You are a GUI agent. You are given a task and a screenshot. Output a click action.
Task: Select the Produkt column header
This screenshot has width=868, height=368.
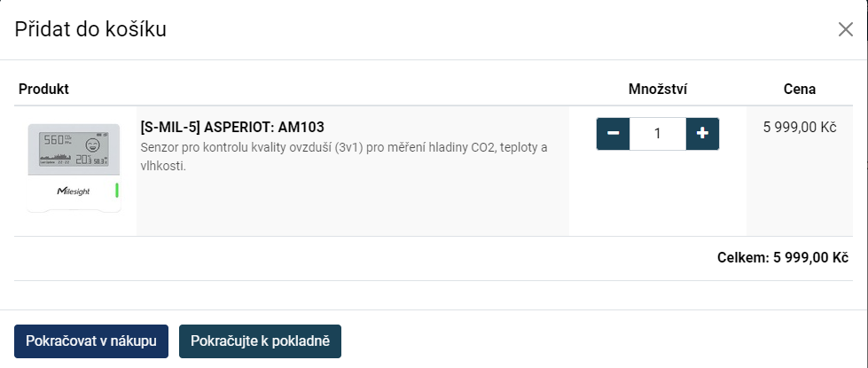point(43,89)
